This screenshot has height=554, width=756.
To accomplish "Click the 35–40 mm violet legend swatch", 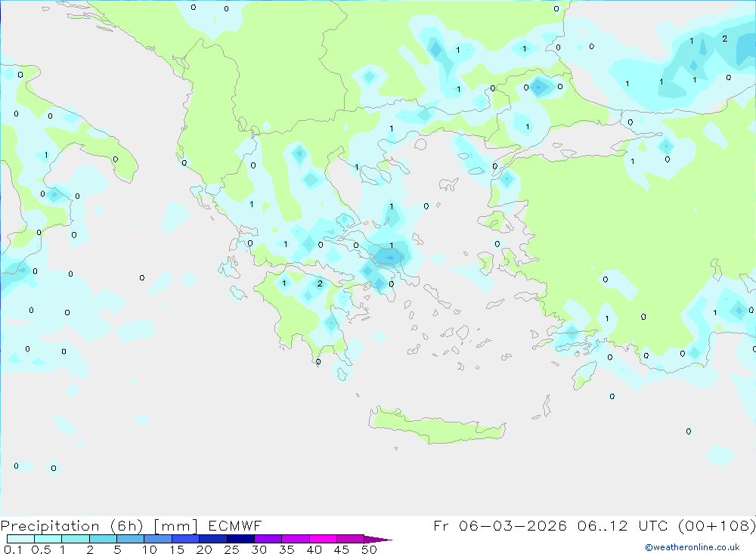I will point(296,539).
